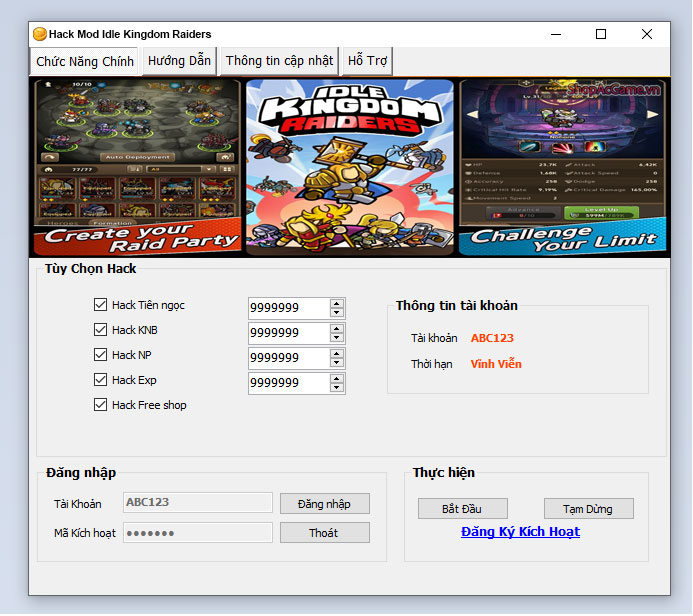Click the Thoát button
Viewport: 693px width, 616px height.
coord(324,533)
